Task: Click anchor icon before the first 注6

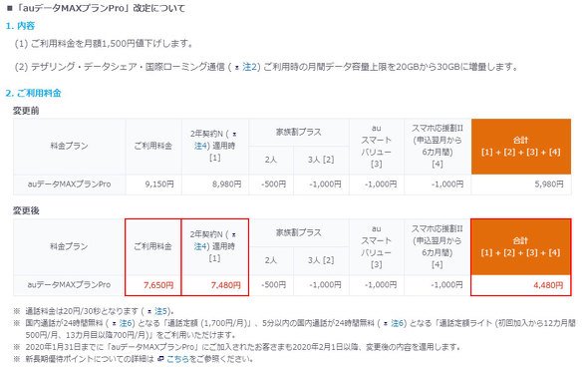Action: coord(114,324)
